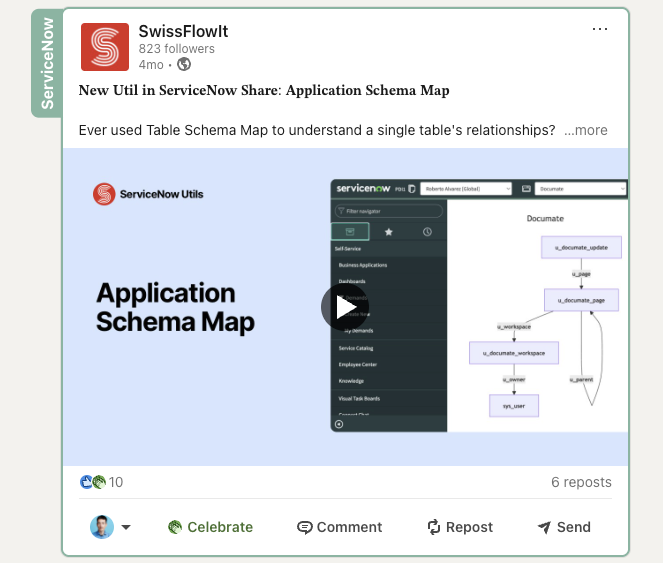Screen dimensions: 663x563
Task: Send the post to someone
Action: tap(564, 527)
